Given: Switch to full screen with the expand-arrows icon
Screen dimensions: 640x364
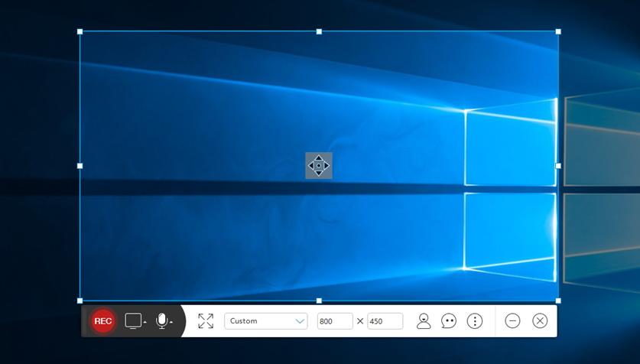Looking at the screenshot, I should 206,321.
